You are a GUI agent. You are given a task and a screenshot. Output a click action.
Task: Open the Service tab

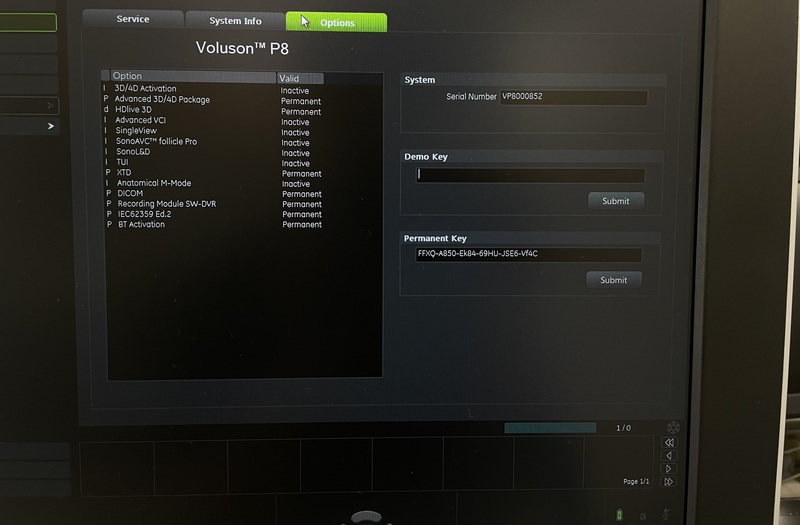pos(132,20)
